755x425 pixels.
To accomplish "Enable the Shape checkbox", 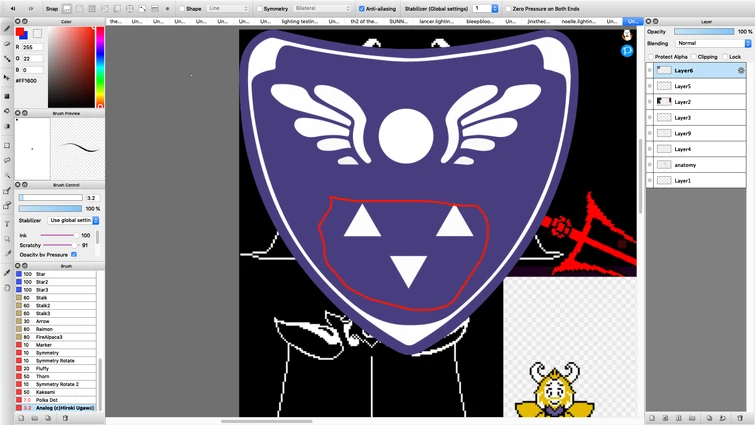I will (182, 9).
